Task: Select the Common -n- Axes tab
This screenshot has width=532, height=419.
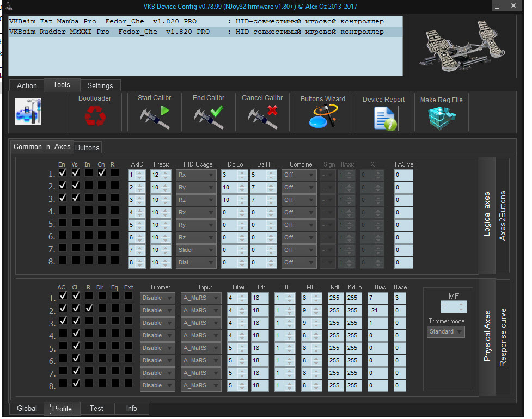Action: [x=42, y=147]
